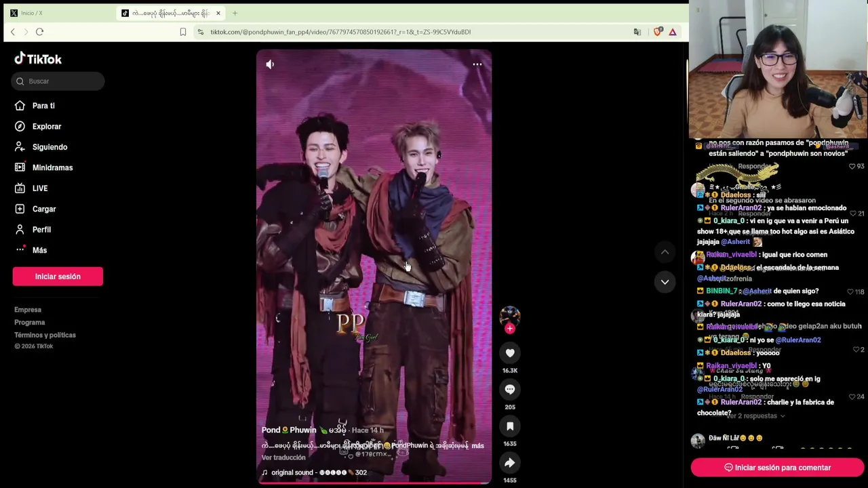
Task: Click the TikTok logo
Action: [38, 59]
